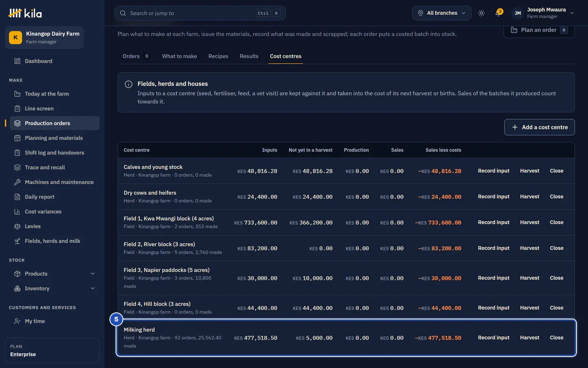Click the Kila logo
Viewport: 588px width, 368px height.
[25, 13]
